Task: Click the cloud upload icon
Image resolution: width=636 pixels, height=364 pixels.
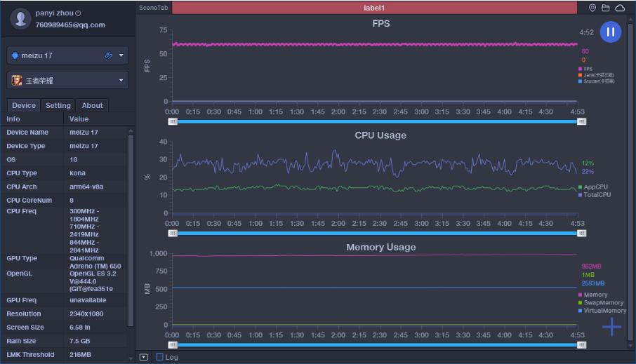Action: 620,8
